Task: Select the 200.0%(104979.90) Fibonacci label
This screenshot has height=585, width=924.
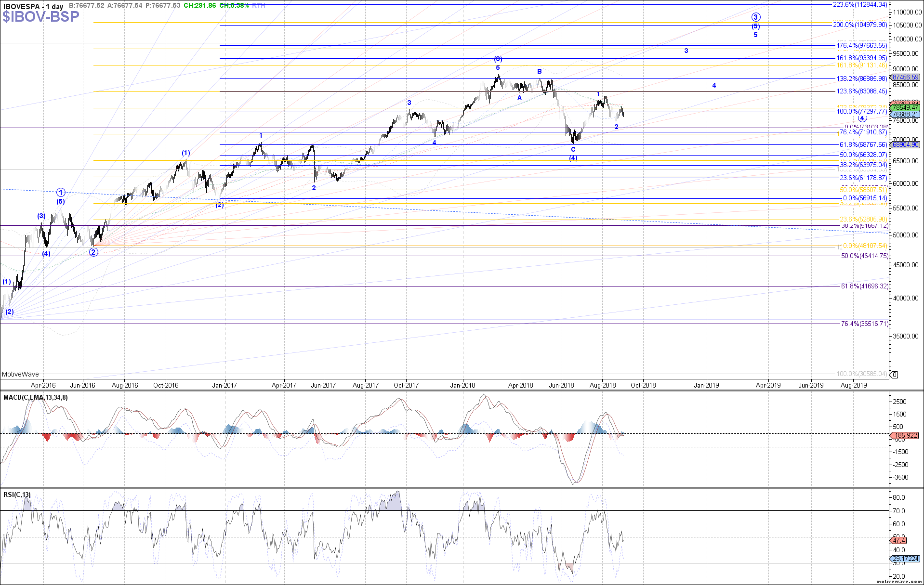Action: pyautogui.click(x=860, y=25)
